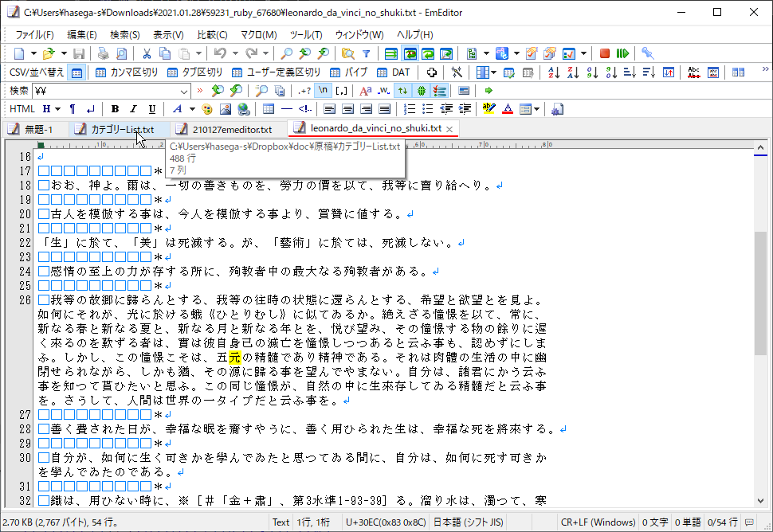Screen dimensions: 773x532
Task: Open the Undo history dropdown arrow
Action: tap(235, 53)
